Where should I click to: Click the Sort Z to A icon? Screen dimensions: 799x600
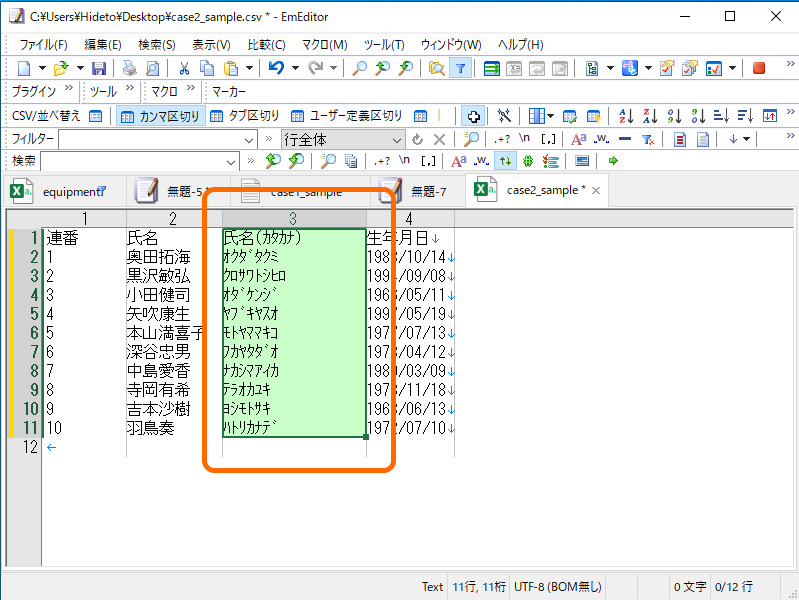[650, 116]
